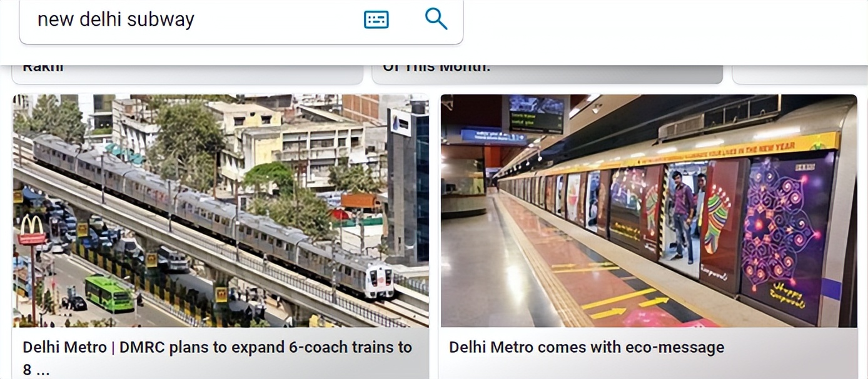Click the overhead display board in platform photo
Image resolution: width=868 pixels, height=379 pixels.
point(535,114)
